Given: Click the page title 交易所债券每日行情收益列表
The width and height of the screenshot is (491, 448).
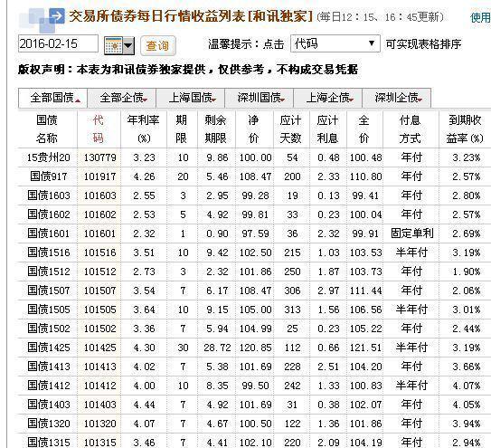Looking at the screenshot, I should coord(157,16).
